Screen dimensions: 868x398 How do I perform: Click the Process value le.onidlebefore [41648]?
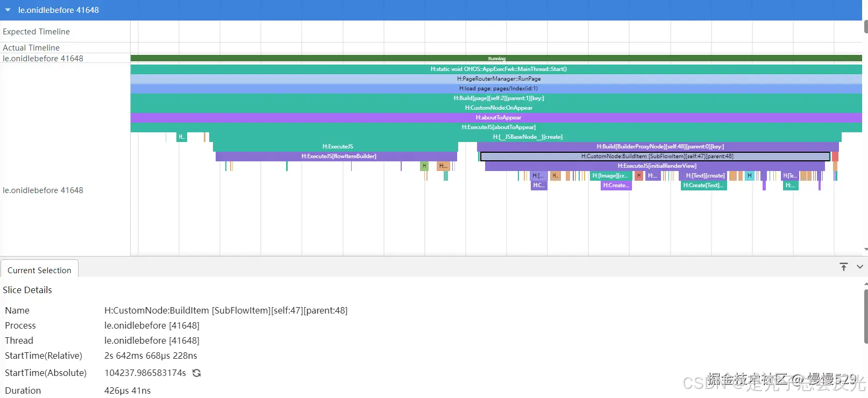coord(152,325)
